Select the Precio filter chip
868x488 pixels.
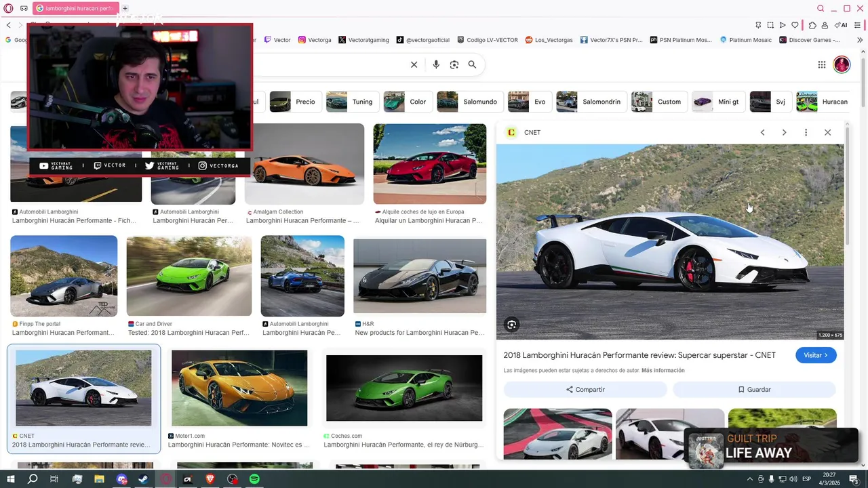(x=295, y=102)
